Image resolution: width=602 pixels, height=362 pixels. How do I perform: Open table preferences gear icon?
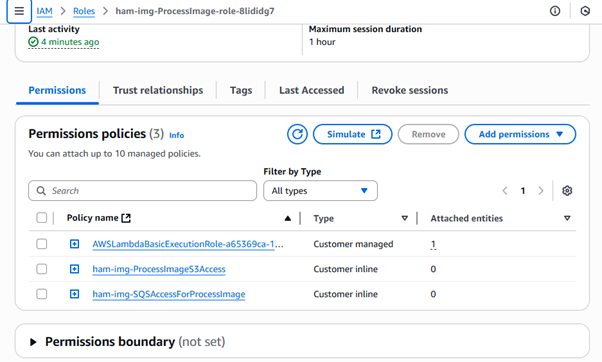click(567, 191)
